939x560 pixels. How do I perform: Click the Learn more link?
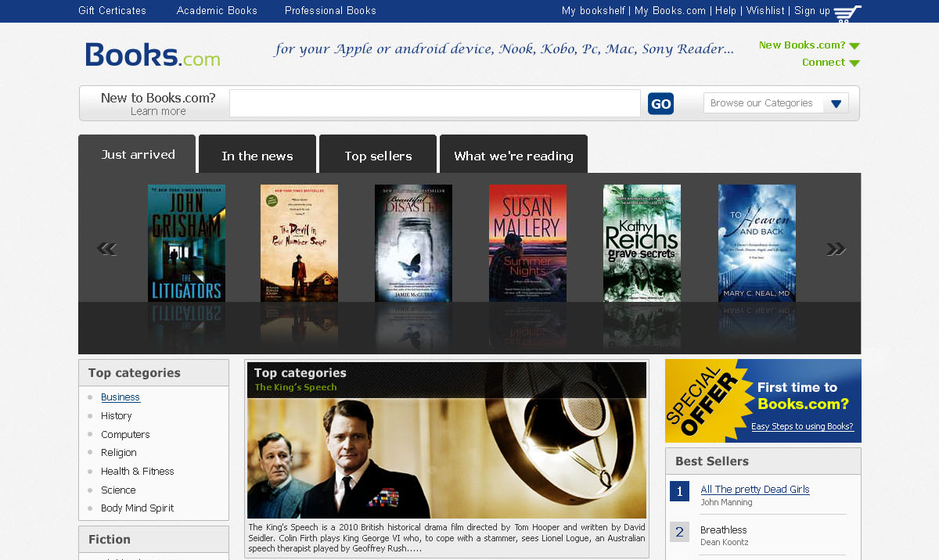pos(158,112)
